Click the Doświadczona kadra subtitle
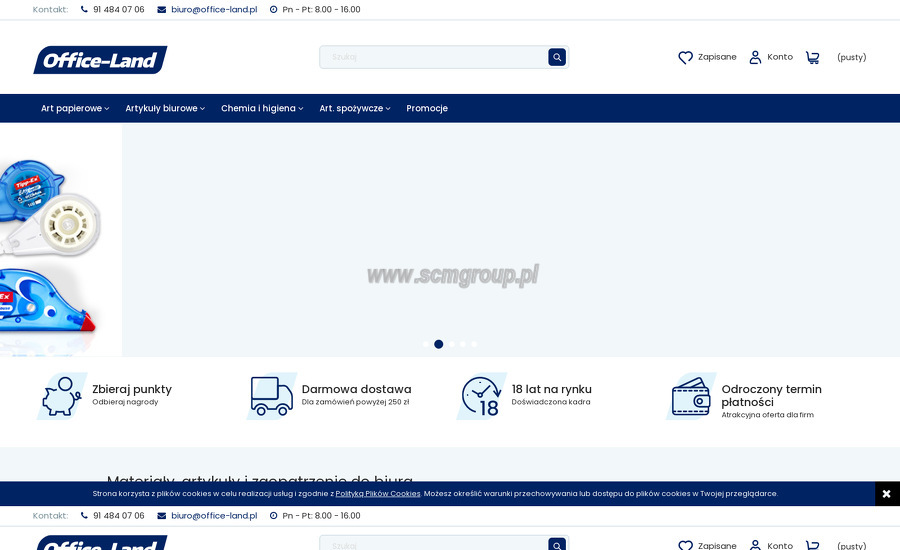Viewport: 900px width, 550px height. coord(551,402)
